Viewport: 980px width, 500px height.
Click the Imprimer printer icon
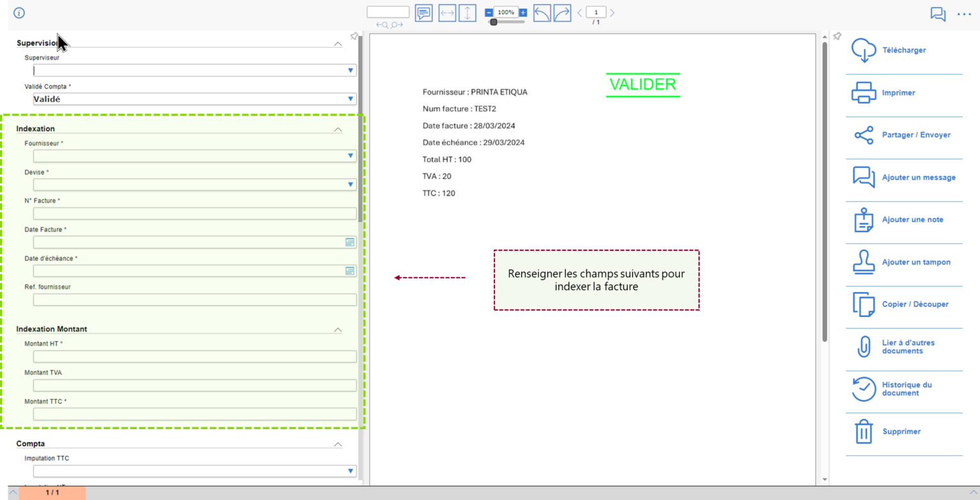(x=864, y=93)
